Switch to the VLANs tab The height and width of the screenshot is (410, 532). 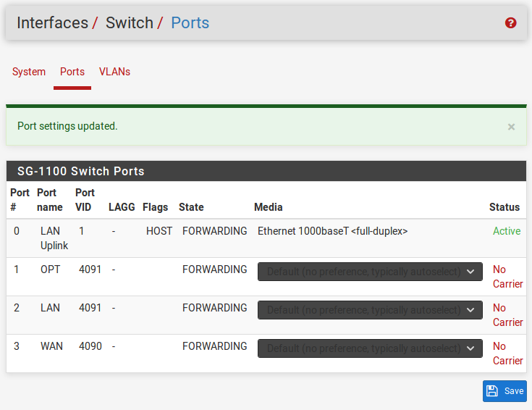pyautogui.click(x=114, y=72)
